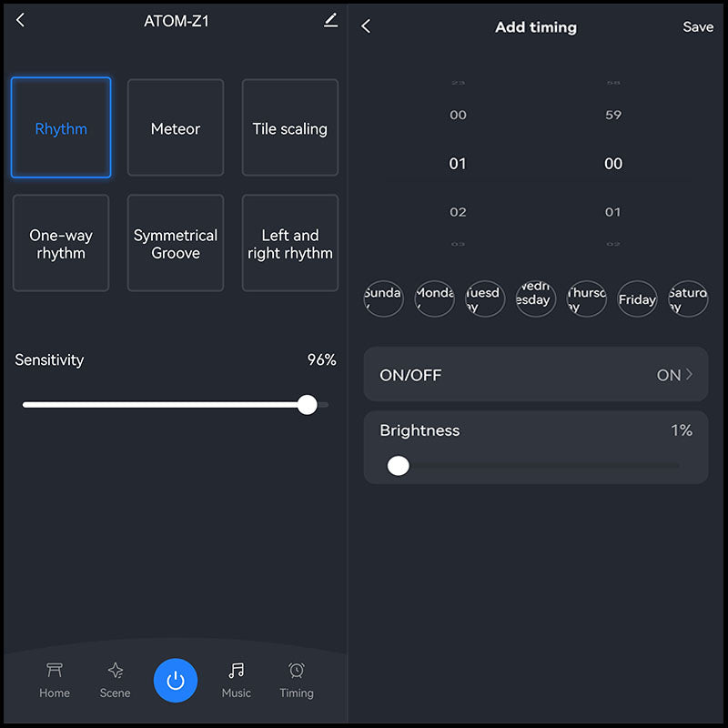
Task: Tap the edit pencil next to ATOM-Z1
Action: 330,20
